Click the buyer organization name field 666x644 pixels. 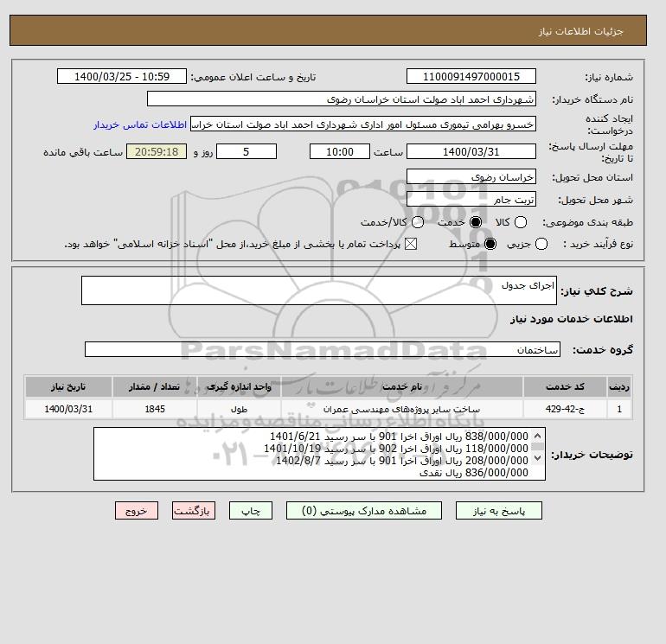(342, 99)
